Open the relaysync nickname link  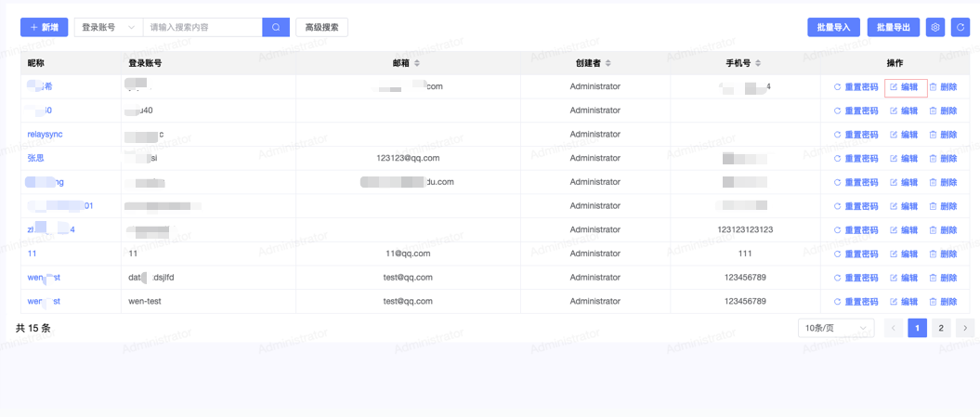45,135
